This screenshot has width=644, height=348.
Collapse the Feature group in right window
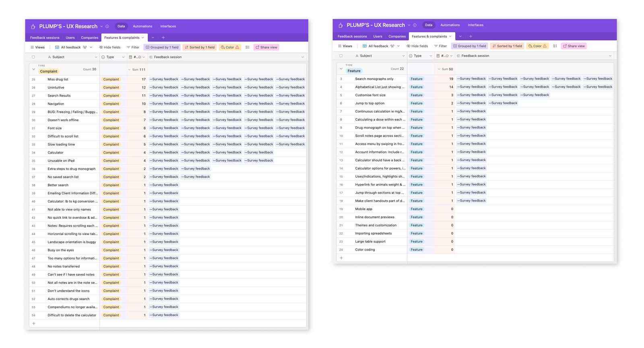(x=341, y=68)
